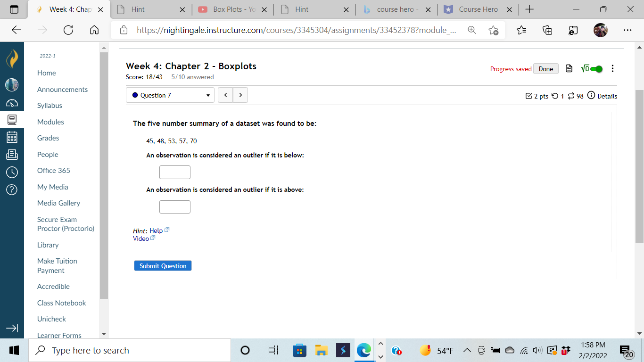644x362 pixels.
Task: Open My Media link
Action: [x=52, y=187]
